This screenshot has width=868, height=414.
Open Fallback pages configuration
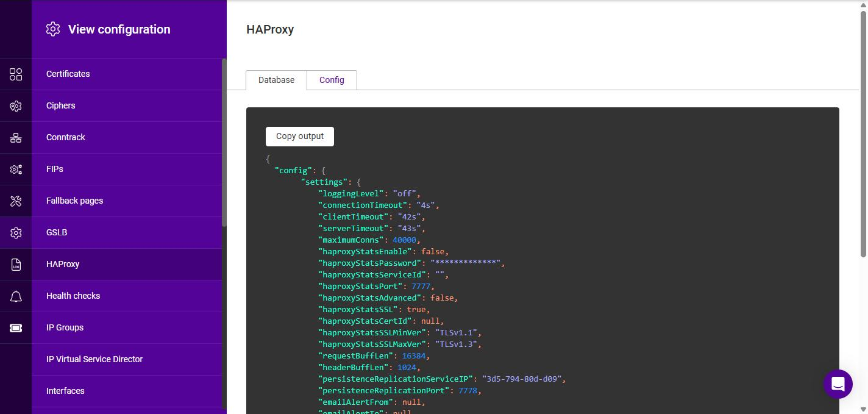(x=127, y=201)
